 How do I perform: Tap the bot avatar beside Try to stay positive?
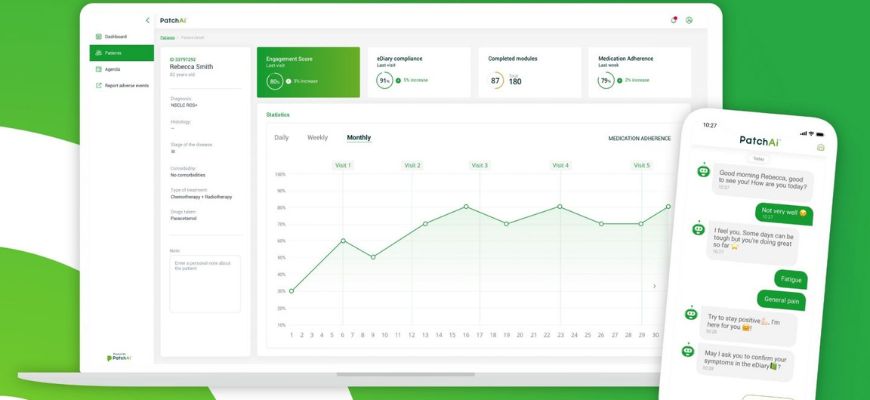point(691,312)
